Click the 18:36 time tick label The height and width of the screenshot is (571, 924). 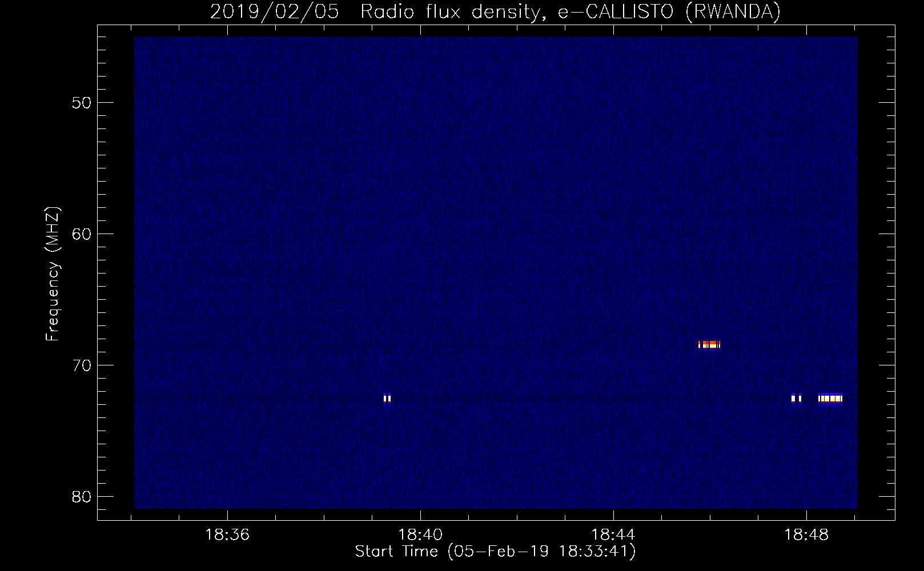[227, 535]
